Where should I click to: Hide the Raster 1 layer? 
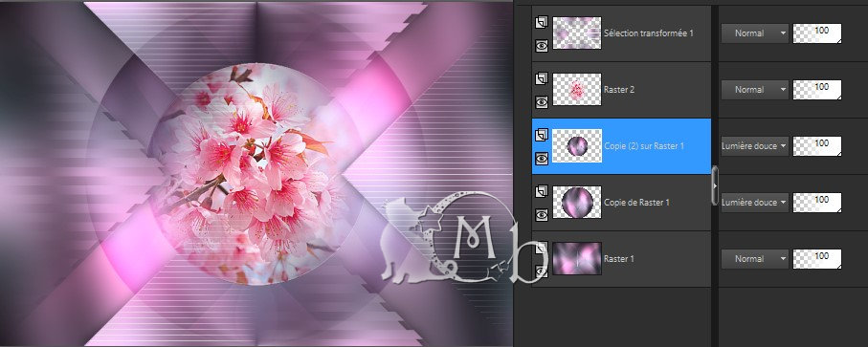click(542, 271)
